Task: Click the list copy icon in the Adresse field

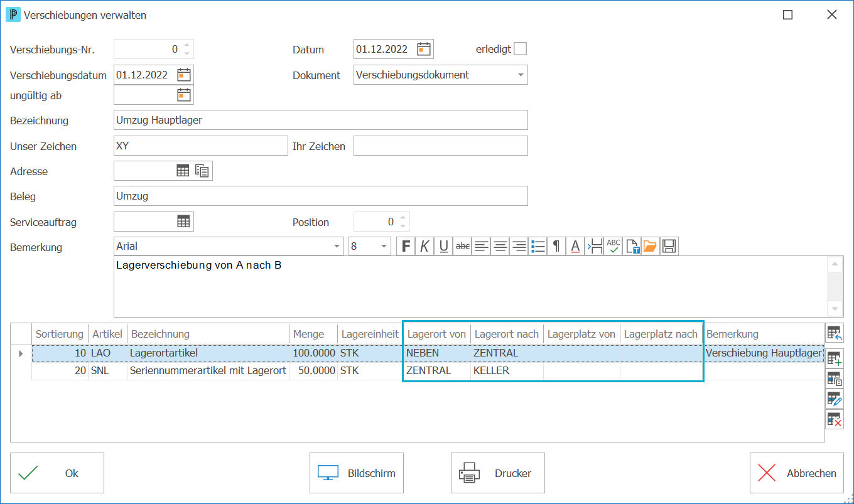Action: pyautogui.click(x=202, y=171)
